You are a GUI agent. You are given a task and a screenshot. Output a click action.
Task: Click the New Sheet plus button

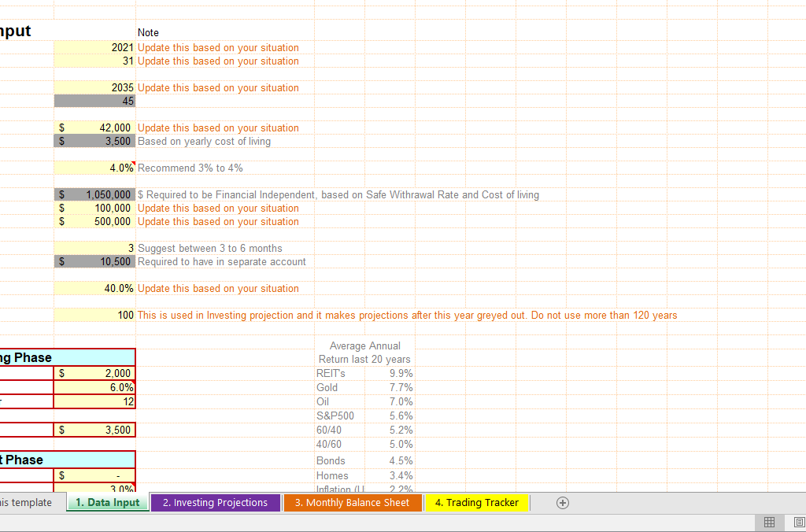(x=562, y=503)
